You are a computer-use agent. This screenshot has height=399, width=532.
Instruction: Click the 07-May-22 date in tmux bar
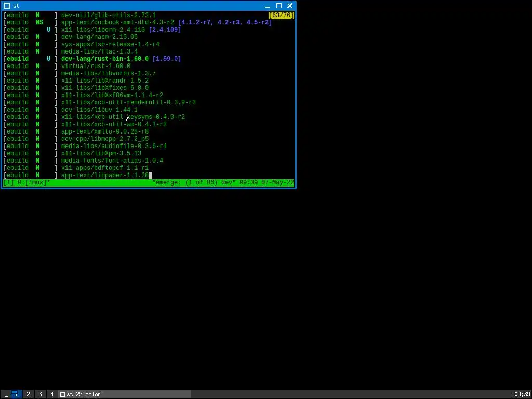[x=277, y=182]
